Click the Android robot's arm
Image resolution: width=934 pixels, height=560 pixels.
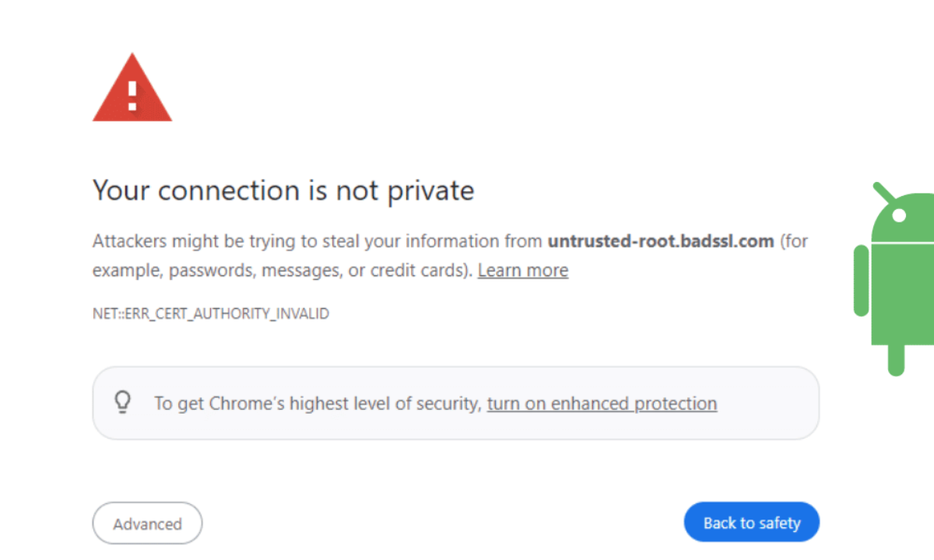[861, 281]
